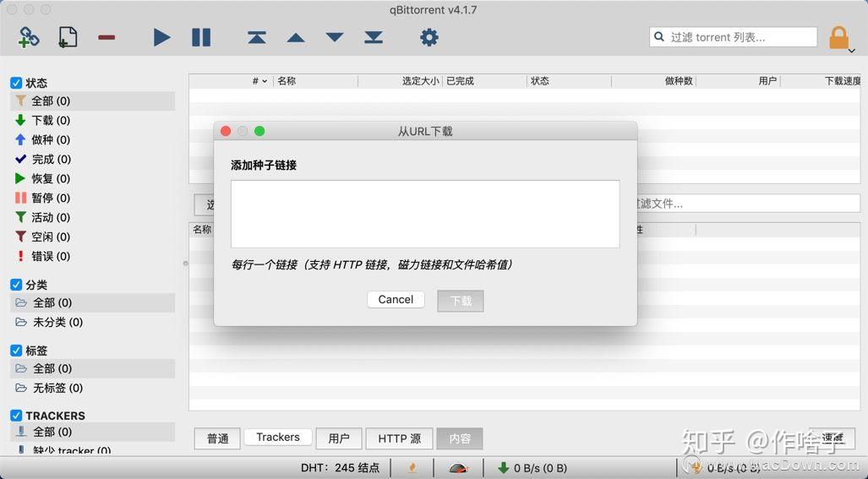
Task: Move torrent down in queue
Action: (335, 38)
